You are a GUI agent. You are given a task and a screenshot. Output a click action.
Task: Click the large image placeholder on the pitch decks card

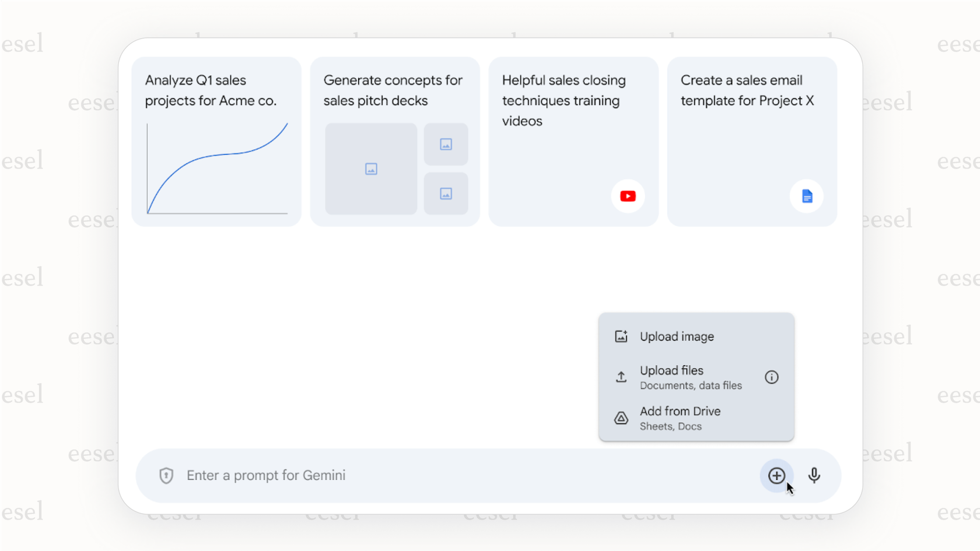click(x=371, y=169)
